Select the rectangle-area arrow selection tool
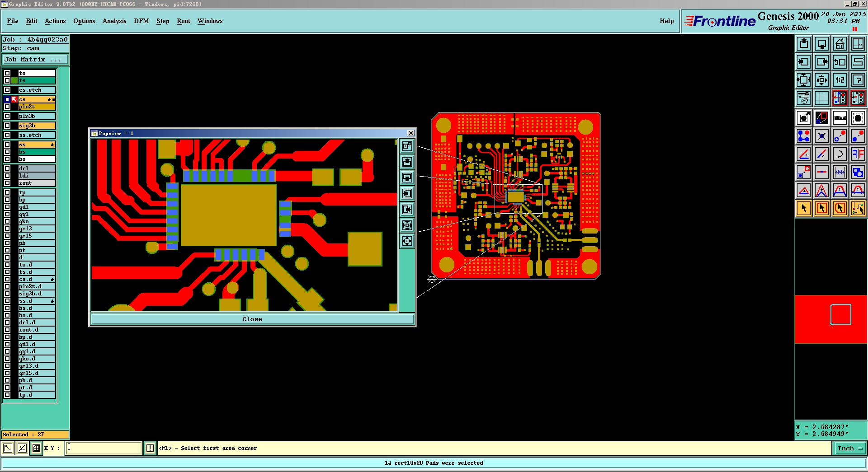This screenshot has width=868, height=472. point(822,208)
